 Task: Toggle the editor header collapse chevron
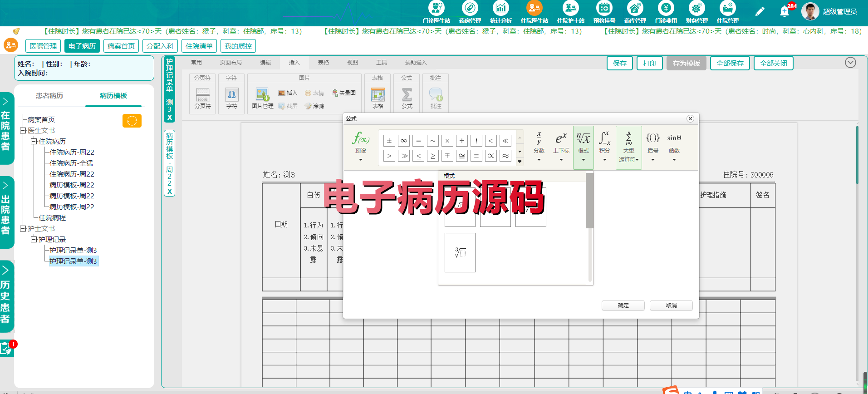click(850, 63)
